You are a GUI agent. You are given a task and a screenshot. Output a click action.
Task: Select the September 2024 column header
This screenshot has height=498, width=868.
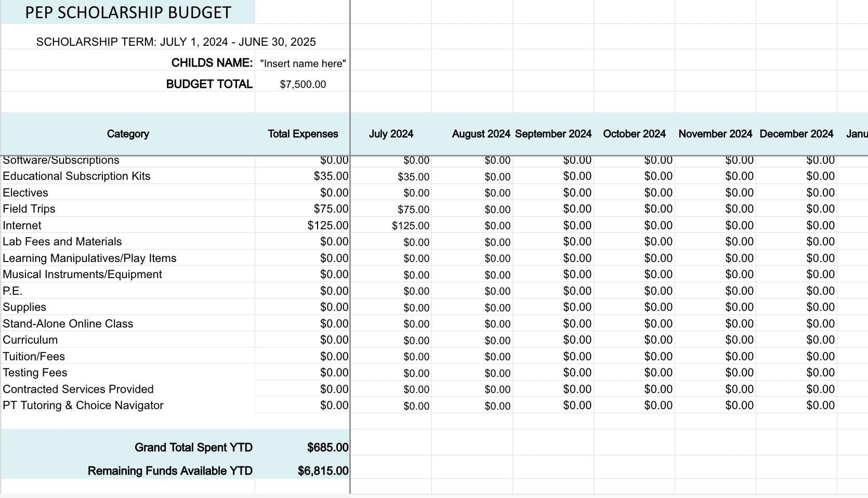tap(553, 134)
